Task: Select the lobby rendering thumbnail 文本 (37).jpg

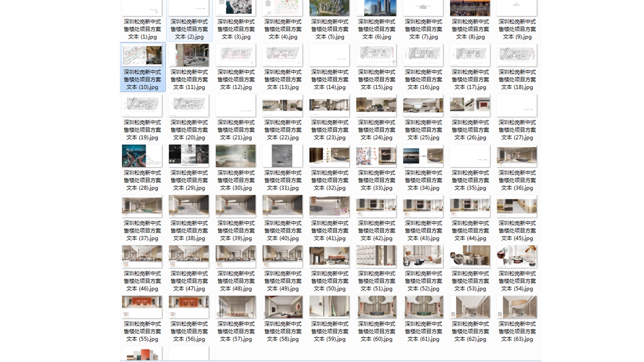Action: point(142,206)
